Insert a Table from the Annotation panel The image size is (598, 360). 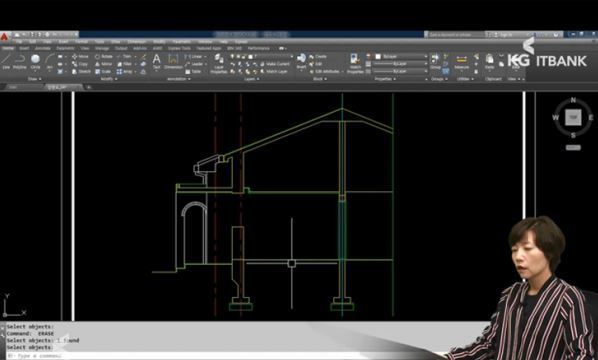point(193,71)
